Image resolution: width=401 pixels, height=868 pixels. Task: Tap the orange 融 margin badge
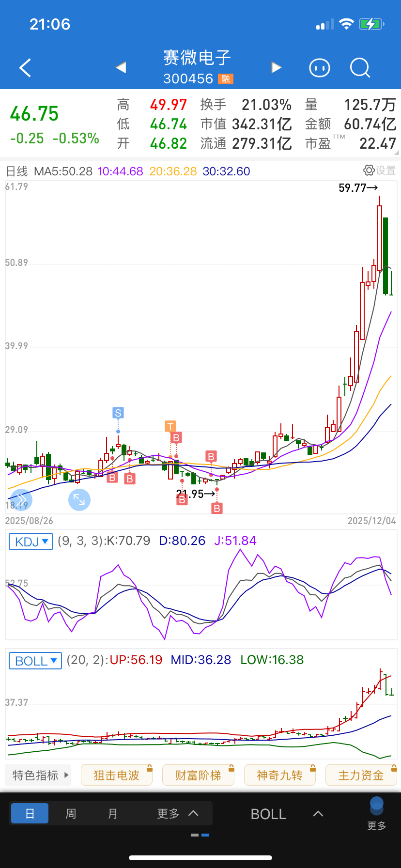226,78
